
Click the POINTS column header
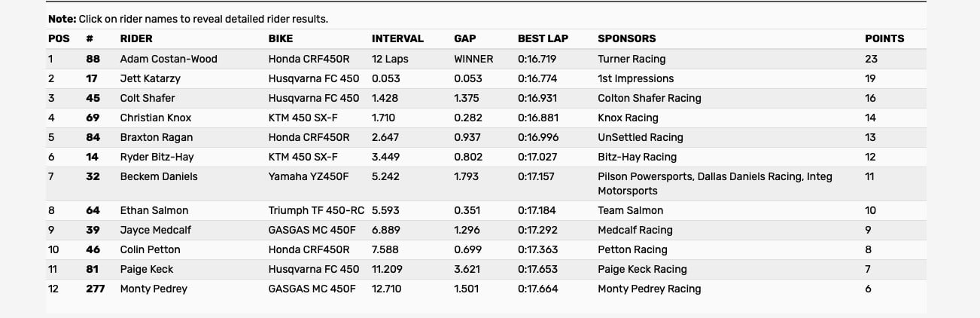pos(884,38)
